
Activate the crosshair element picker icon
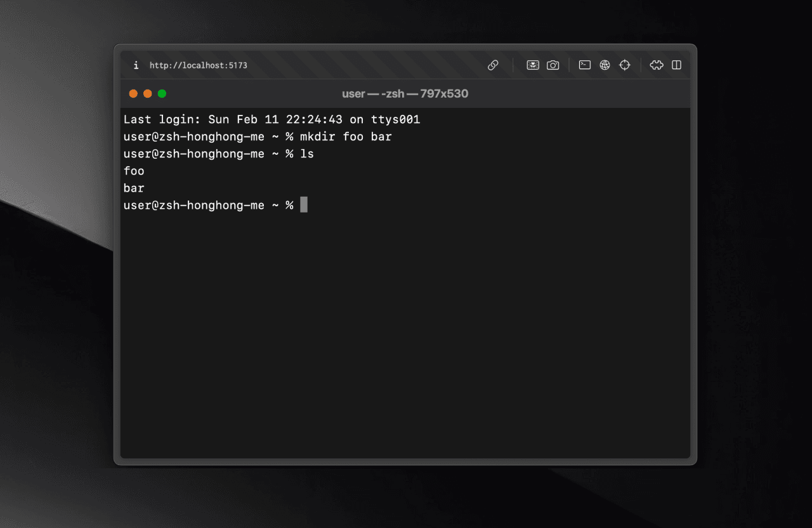625,65
